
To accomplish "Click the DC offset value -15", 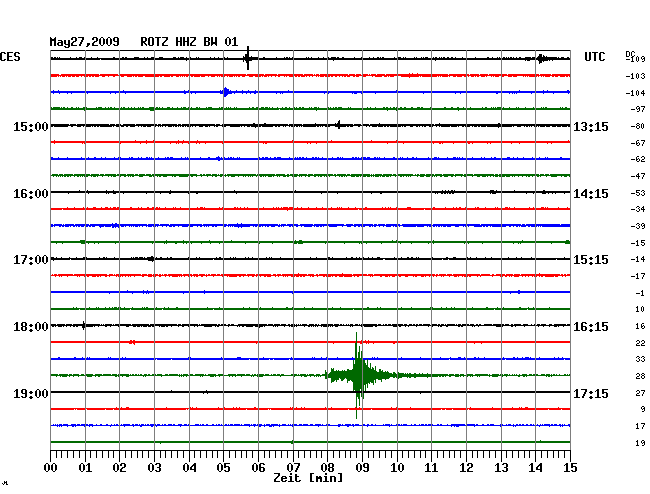I will click(638, 243).
